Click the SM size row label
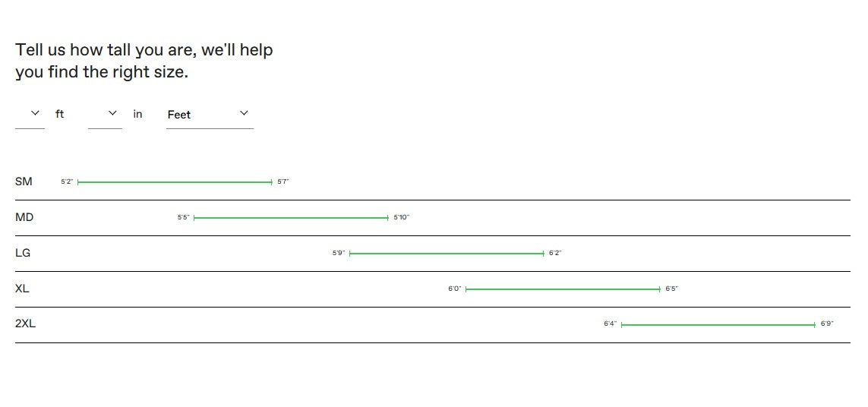Screen dimensions: 868x407 tap(24, 181)
